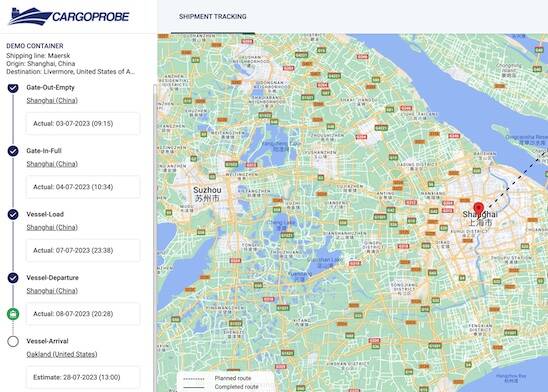Screen dimensions: 548x392
Task: Click the Vessel-Arrival milestone title
Action: pyautogui.click(x=48, y=341)
